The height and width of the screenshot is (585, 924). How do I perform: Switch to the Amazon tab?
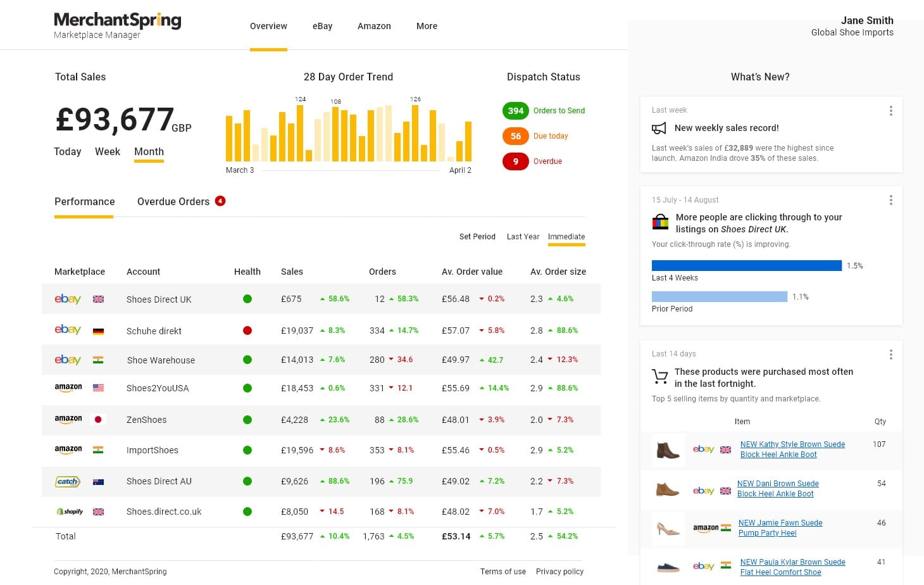[x=374, y=26]
